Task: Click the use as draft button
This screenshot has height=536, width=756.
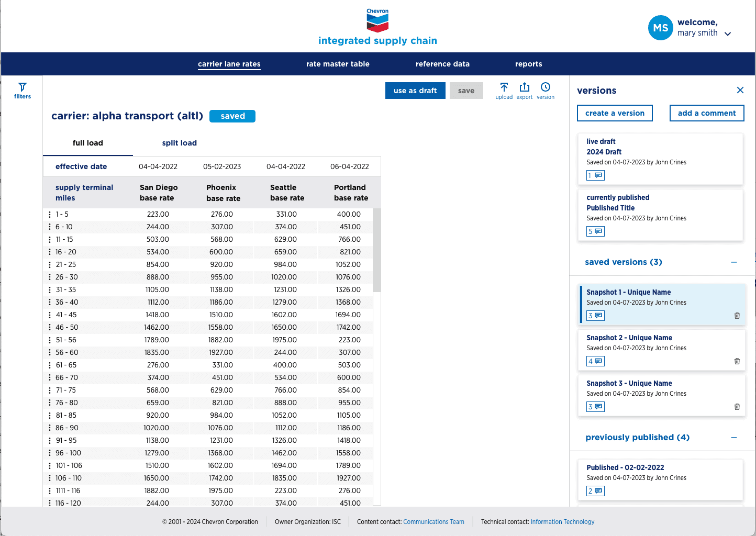Action: pos(415,91)
